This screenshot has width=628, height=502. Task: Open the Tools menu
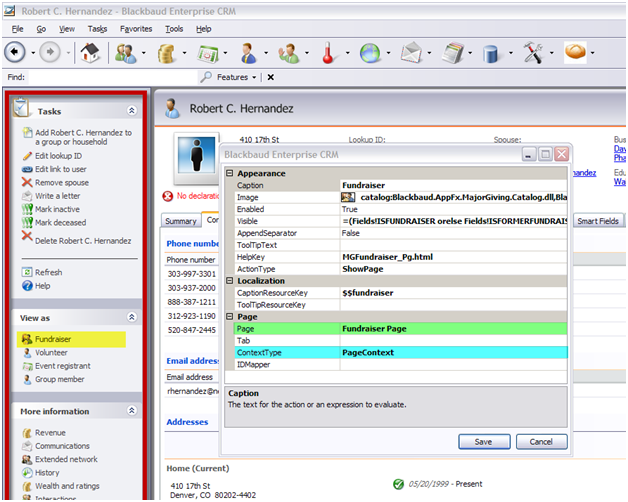[x=174, y=29]
